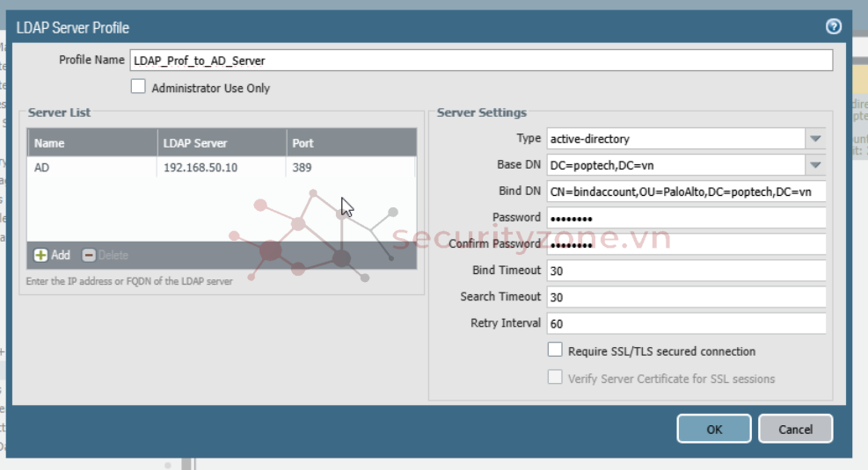Enable Administrator Use Only checkbox

138,87
